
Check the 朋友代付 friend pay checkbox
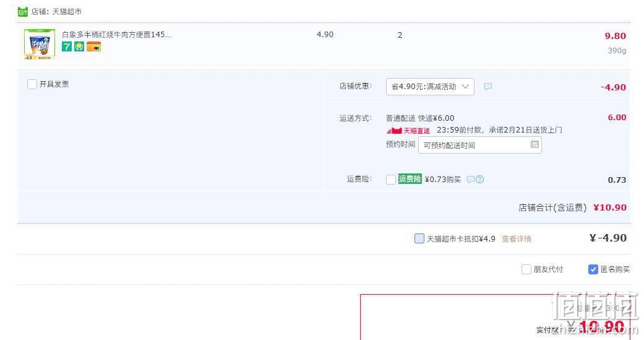[x=526, y=269]
